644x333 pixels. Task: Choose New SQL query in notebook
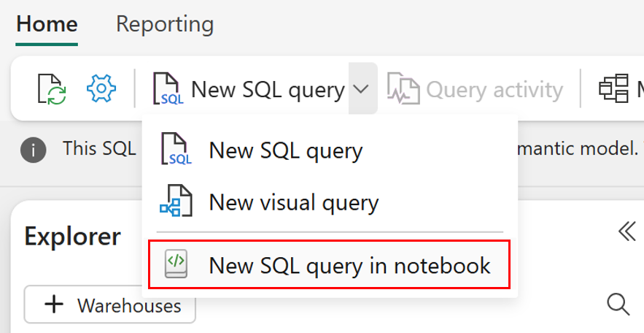click(349, 264)
